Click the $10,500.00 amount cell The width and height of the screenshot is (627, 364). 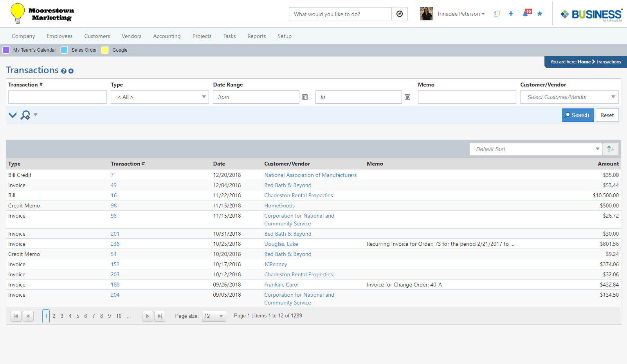tap(606, 195)
